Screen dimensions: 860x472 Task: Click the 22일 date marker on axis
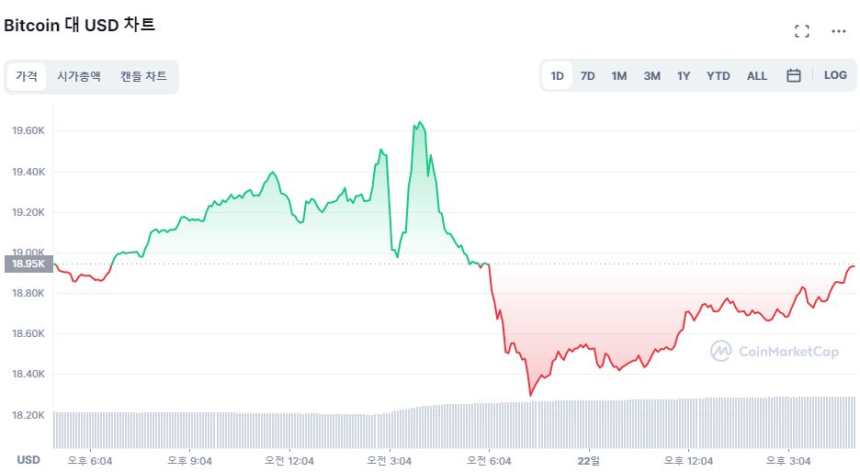coord(589,460)
